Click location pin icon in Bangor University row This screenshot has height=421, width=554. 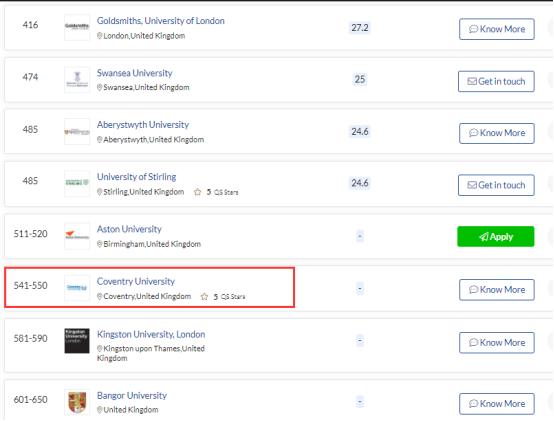100,410
